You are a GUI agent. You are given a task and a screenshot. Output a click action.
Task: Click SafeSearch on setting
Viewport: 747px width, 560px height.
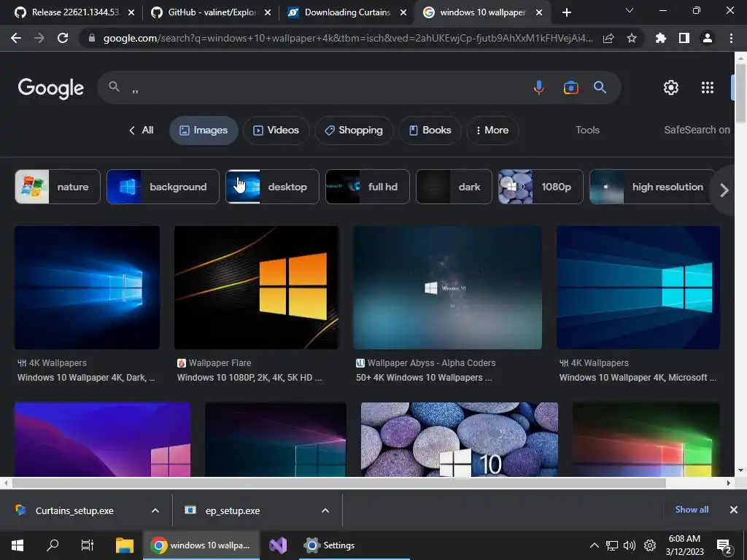pyautogui.click(x=697, y=130)
